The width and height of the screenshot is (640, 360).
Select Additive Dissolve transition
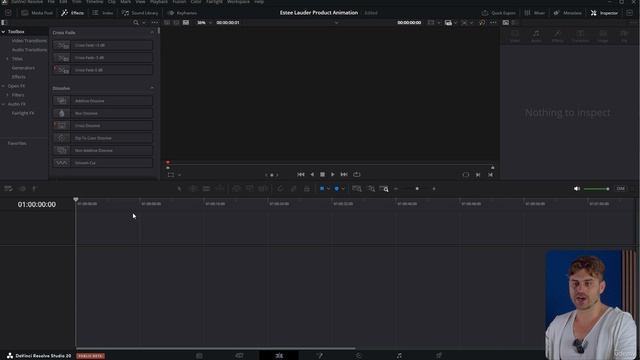pos(102,100)
